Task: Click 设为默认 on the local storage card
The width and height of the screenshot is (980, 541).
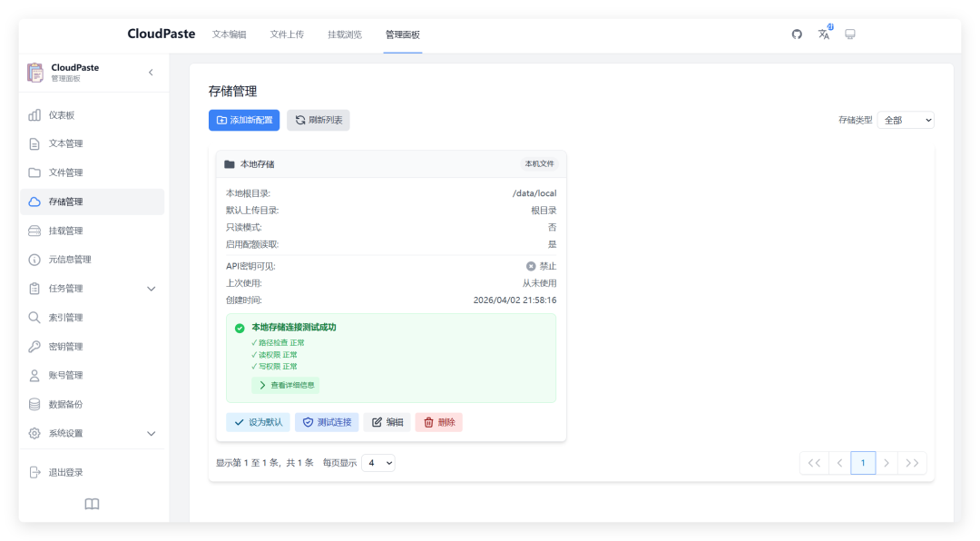Action: click(x=258, y=422)
